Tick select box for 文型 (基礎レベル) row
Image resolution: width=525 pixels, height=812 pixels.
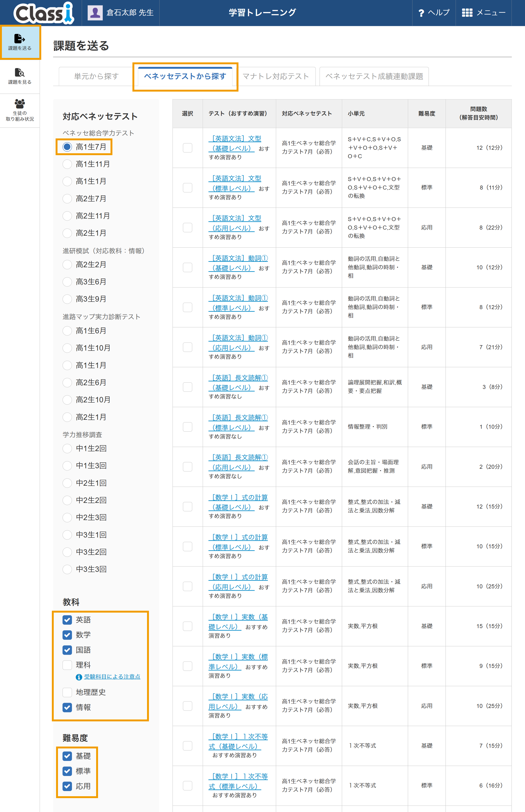(188, 148)
